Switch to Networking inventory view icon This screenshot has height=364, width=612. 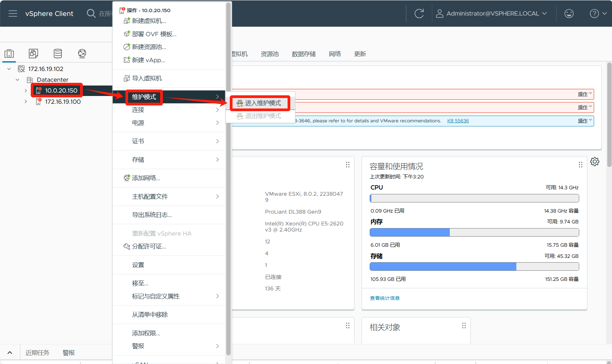82,53
